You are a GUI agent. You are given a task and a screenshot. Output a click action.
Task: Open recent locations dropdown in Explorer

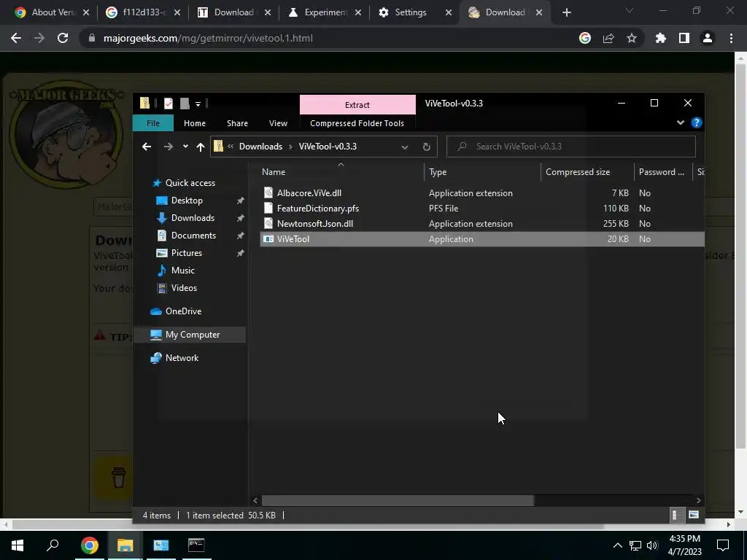(185, 147)
